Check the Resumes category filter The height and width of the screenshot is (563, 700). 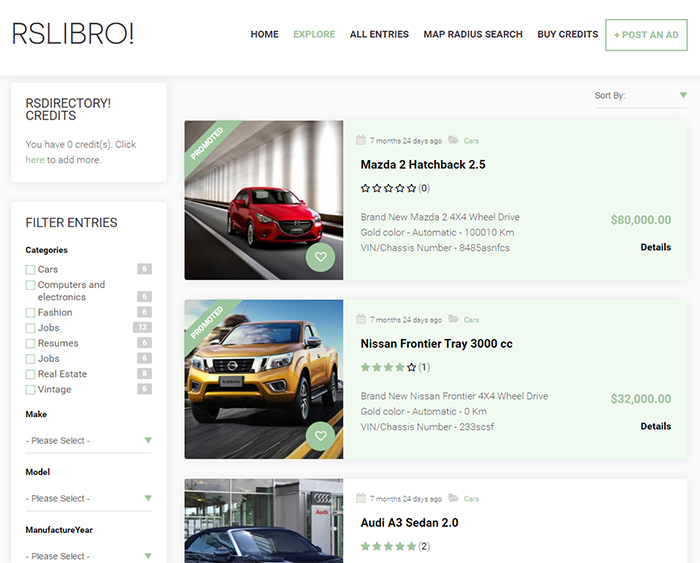pyautogui.click(x=30, y=343)
